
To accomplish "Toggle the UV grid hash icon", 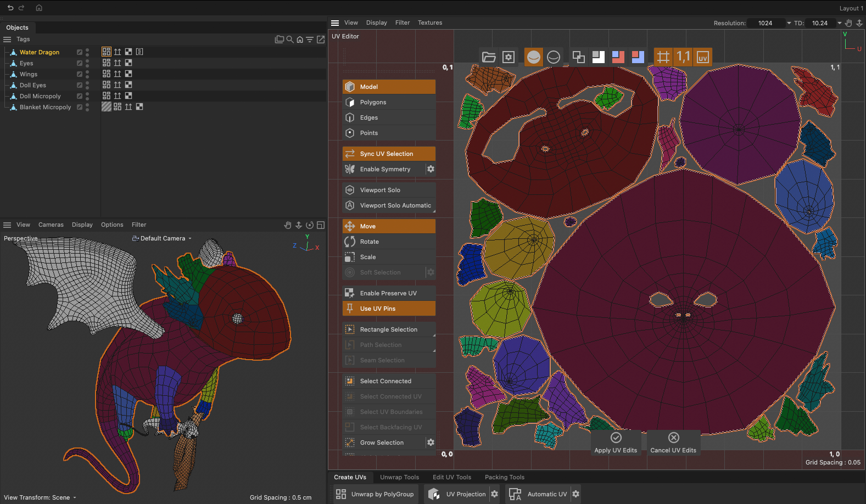I will click(663, 57).
